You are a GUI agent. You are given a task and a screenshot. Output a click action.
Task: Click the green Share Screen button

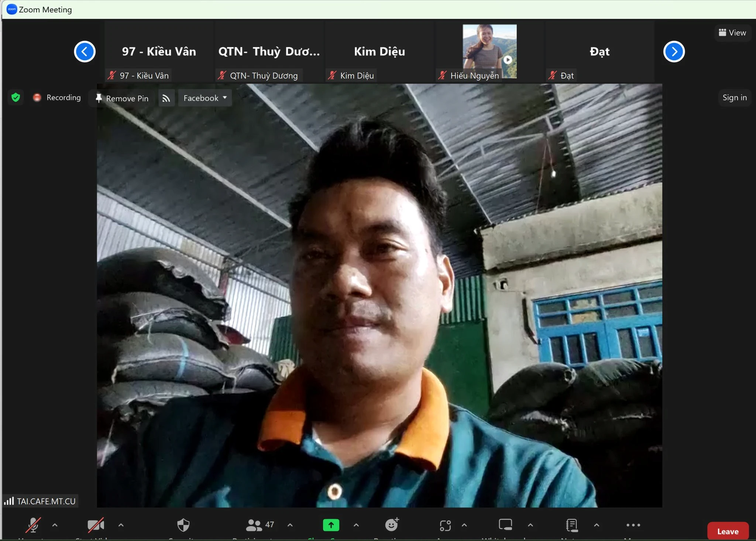tap(331, 525)
